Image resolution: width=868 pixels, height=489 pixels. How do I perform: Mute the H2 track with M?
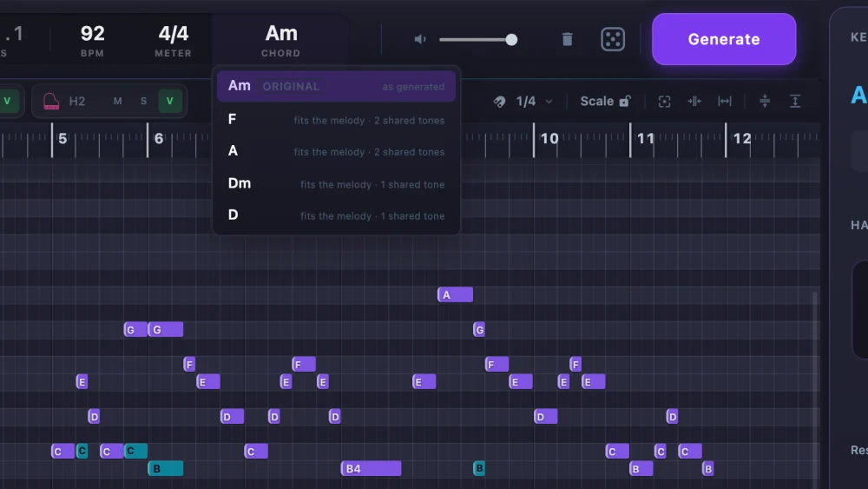coord(117,102)
